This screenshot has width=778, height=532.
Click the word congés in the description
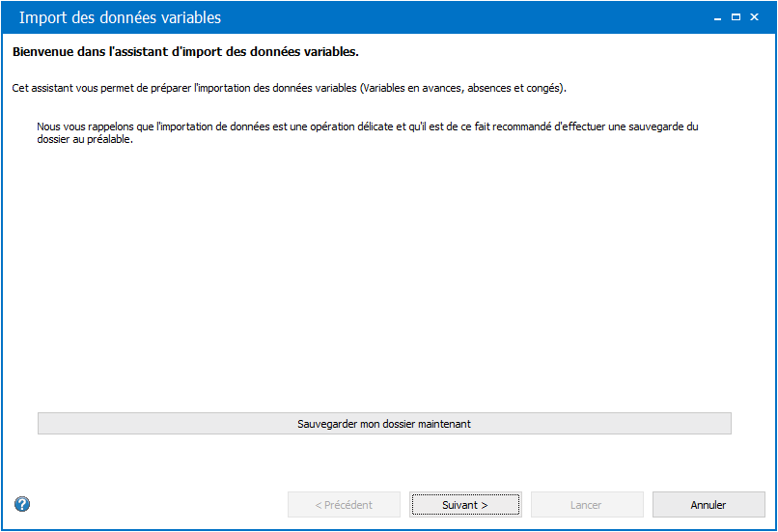542,88
